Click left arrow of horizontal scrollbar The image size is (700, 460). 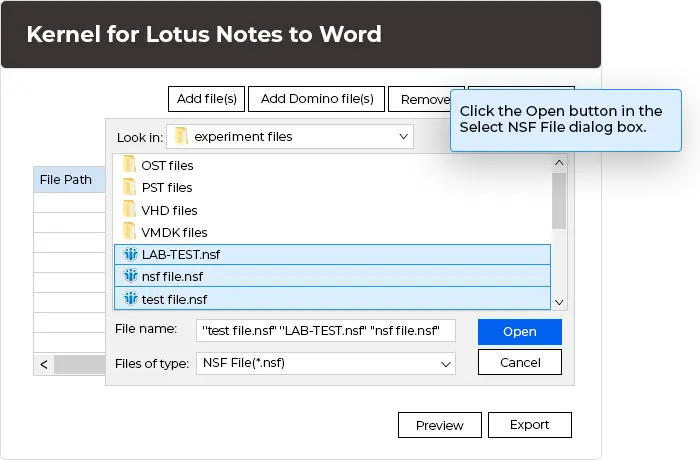pos(44,364)
